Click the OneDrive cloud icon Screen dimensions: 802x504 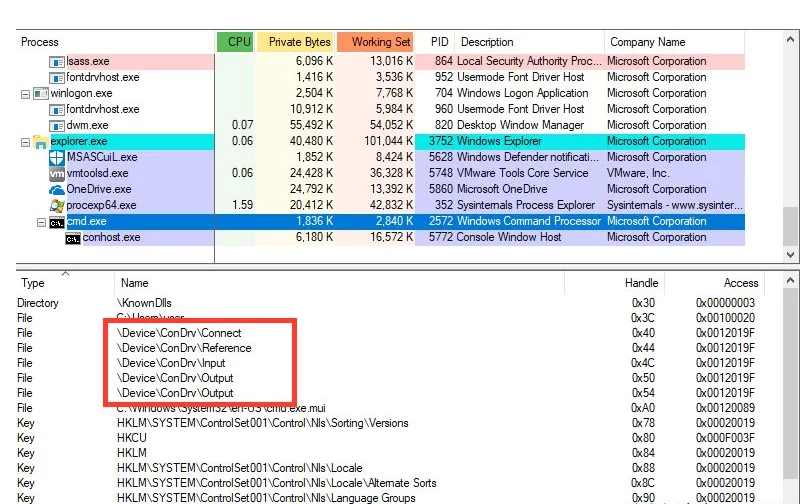[57, 190]
